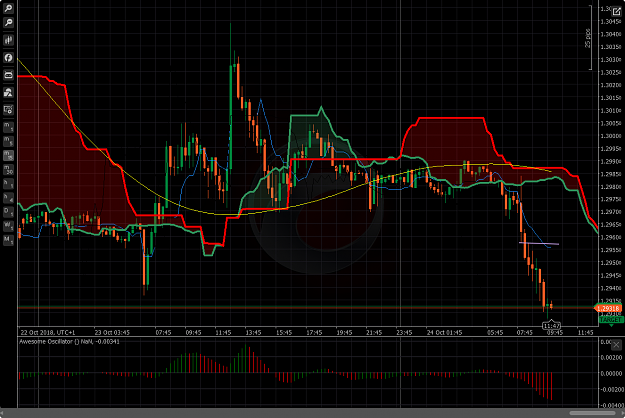This screenshot has height=418, width=625.
Task: Switch to the M1 monthly timeframe
Action: (x=8, y=240)
